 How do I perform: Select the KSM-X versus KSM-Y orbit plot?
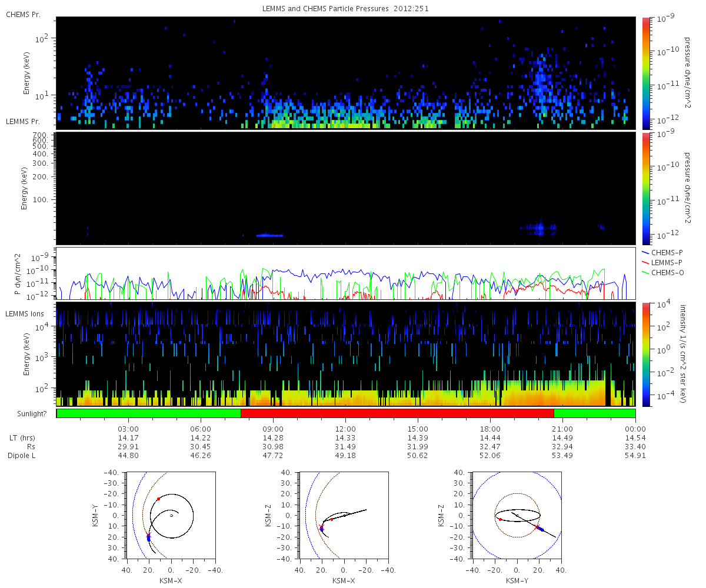click(x=171, y=515)
